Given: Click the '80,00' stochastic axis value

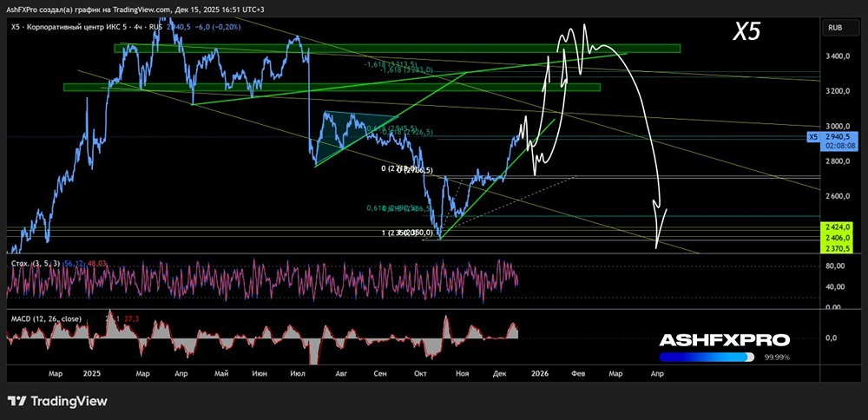Looking at the screenshot, I should 836,266.
